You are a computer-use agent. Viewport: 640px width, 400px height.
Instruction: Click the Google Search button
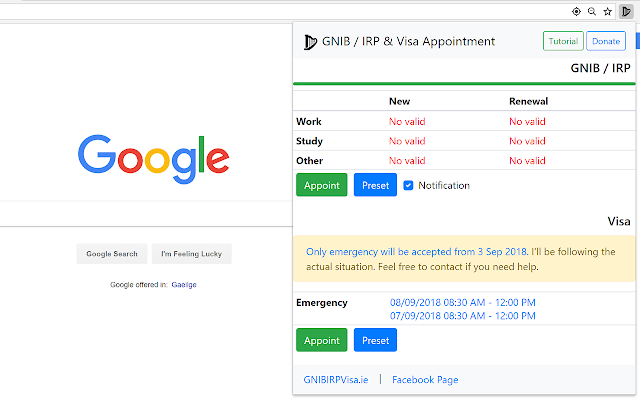[112, 253]
